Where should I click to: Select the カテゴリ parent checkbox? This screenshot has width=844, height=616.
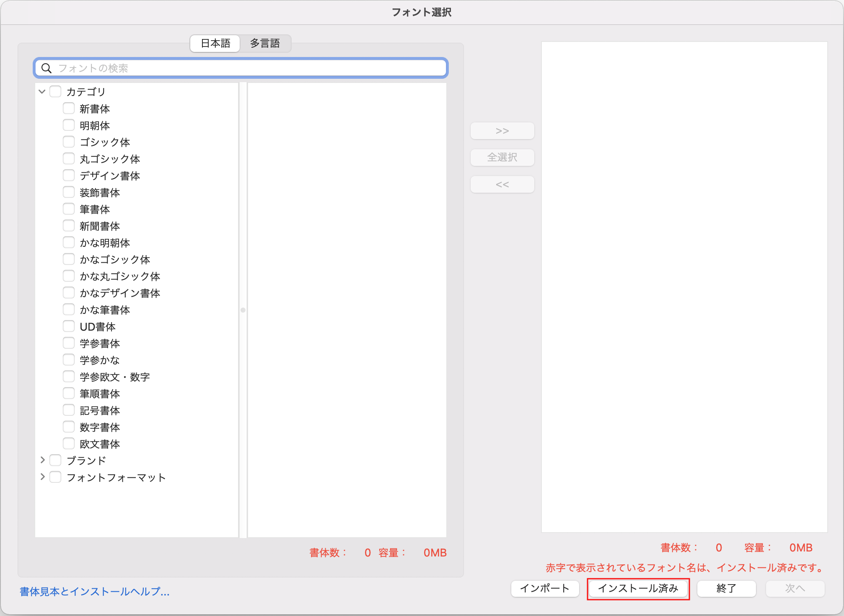pyautogui.click(x=55, y=91)
